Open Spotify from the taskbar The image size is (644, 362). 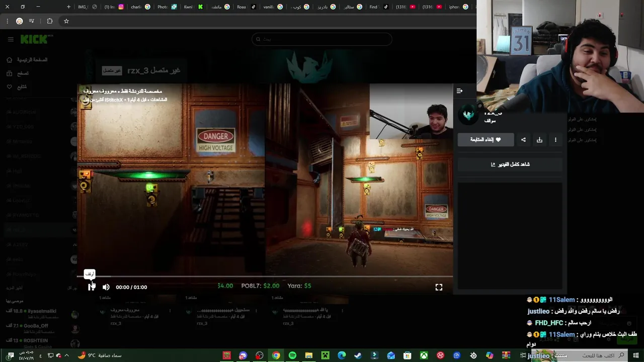[292, 355]
